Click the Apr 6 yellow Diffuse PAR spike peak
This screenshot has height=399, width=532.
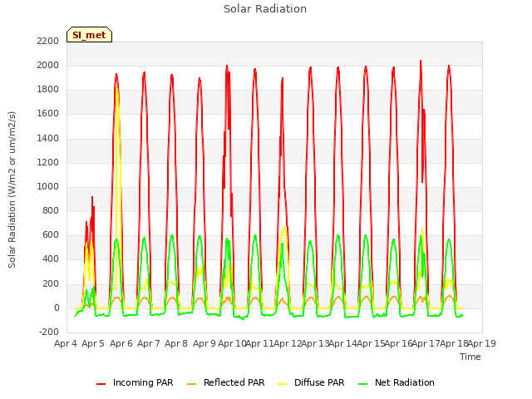click(x=116, y=88)
